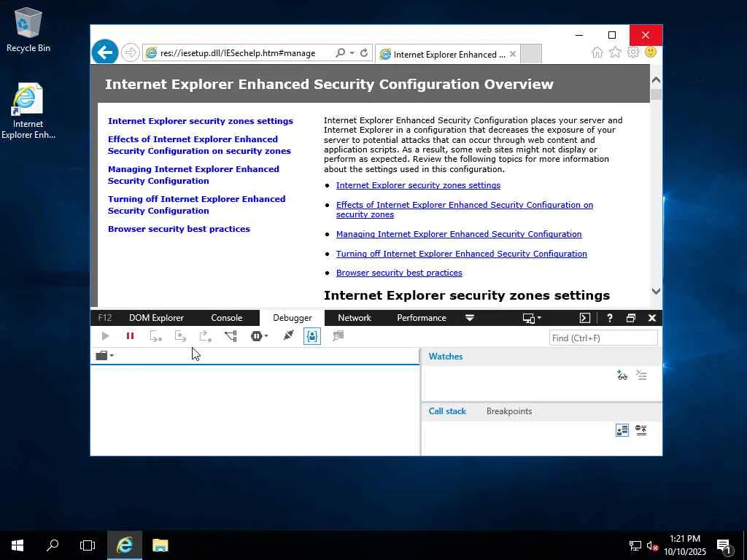Click the F12 console toggle icon
Image resolution: width=747 pixels, height=560 pixels.
pos(585,318)
